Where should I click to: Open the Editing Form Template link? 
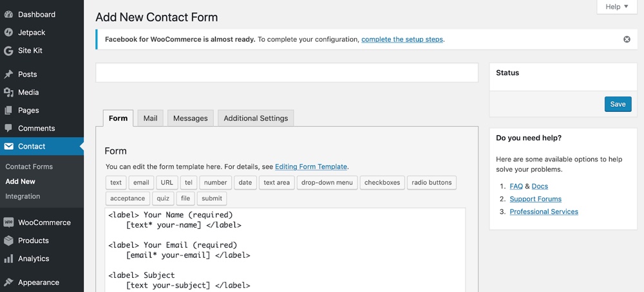pos(311,167)
